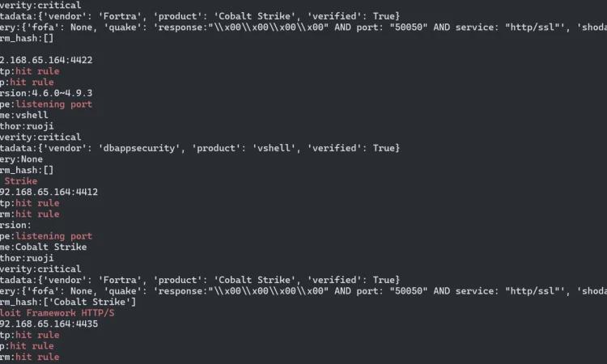Click the red 'loit Framework HTTP/S' heading
Screen dimensions: 607x364
[x=57, y=313]
